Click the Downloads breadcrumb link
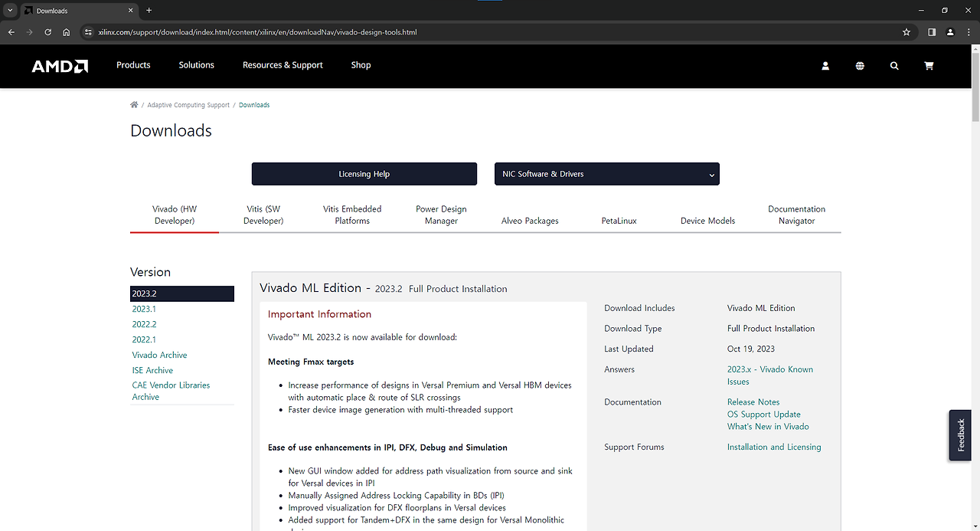Image resolution: width=980 pixels, height=531 pixels. 254,105
